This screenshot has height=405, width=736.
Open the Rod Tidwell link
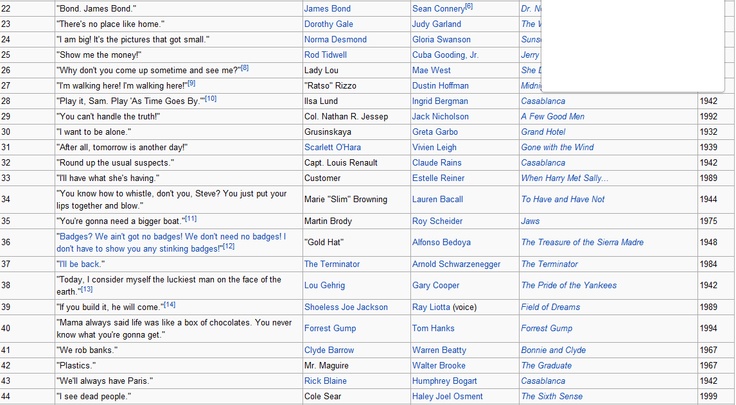(325, 55)
